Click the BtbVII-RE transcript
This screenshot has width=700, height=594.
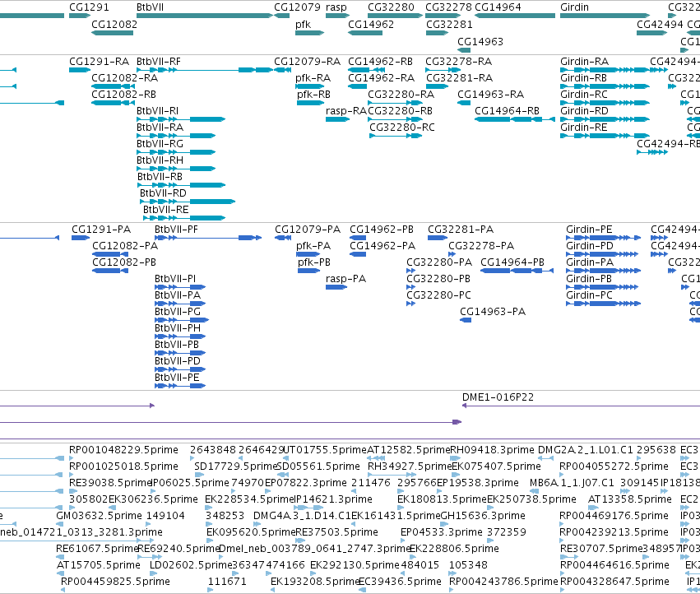coord(184,218)
